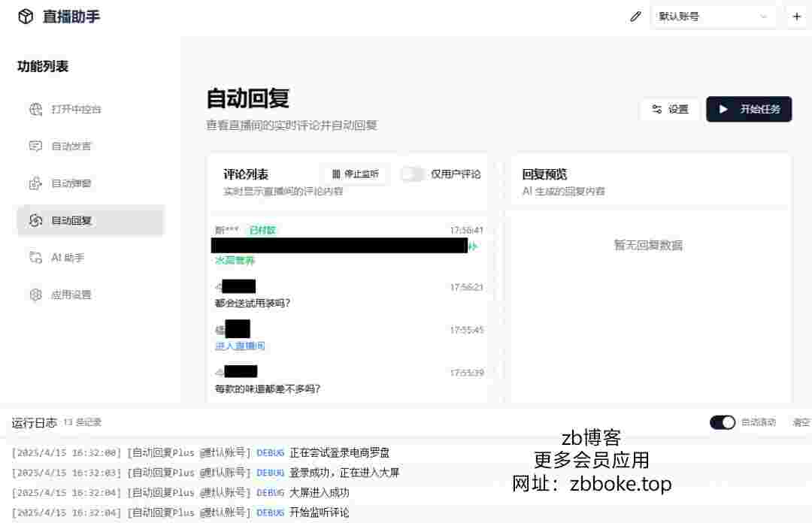Click the timestamp 17:56:41

(467, 230)
